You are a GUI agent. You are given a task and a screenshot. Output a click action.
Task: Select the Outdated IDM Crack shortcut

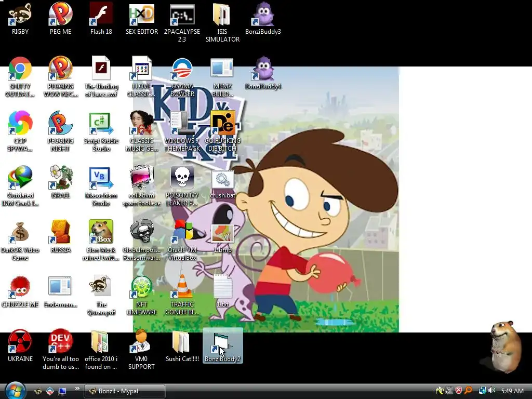coord(20,187)
